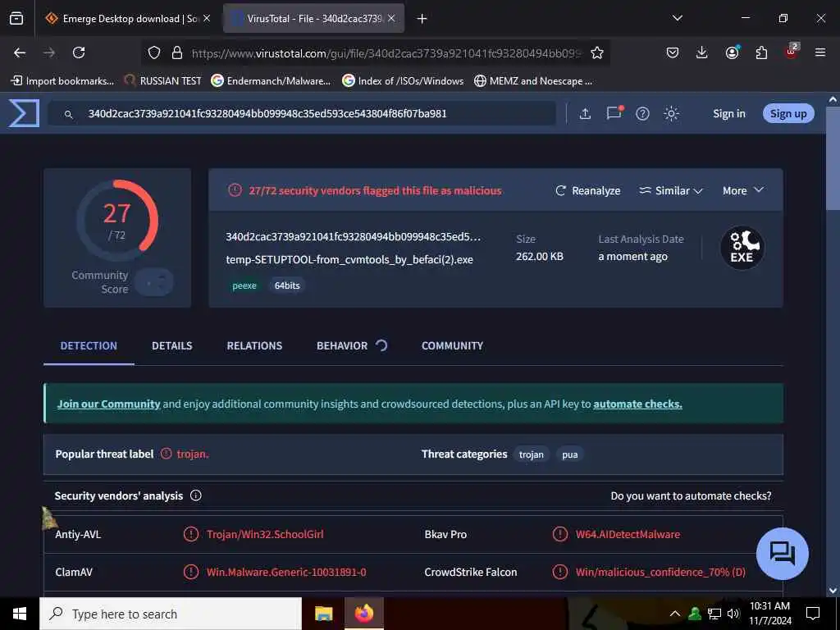Viewport: 840px width, 630px height.
Task: Expand the list all tabs chevron
Action: click(x=677, y=18)
